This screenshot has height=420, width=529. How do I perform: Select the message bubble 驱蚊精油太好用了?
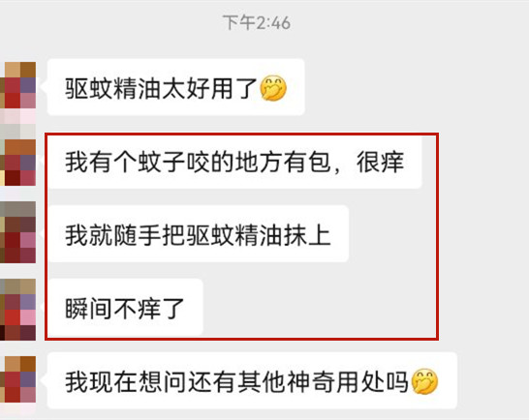click(x=175, y=87)
